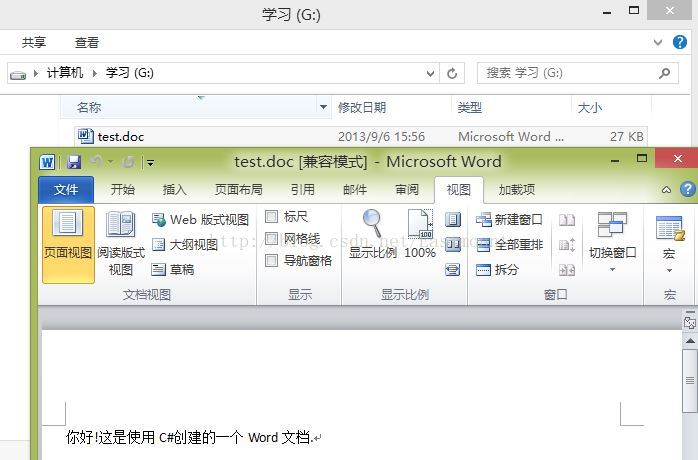
Task: Click the Word application icon in title bar
Action: point(47,162)
